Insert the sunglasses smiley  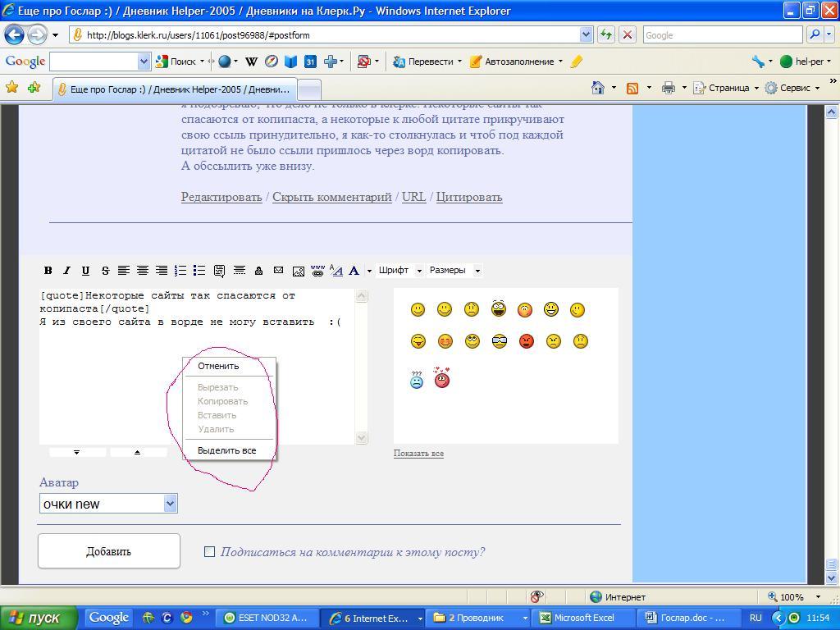pos(500,341)
